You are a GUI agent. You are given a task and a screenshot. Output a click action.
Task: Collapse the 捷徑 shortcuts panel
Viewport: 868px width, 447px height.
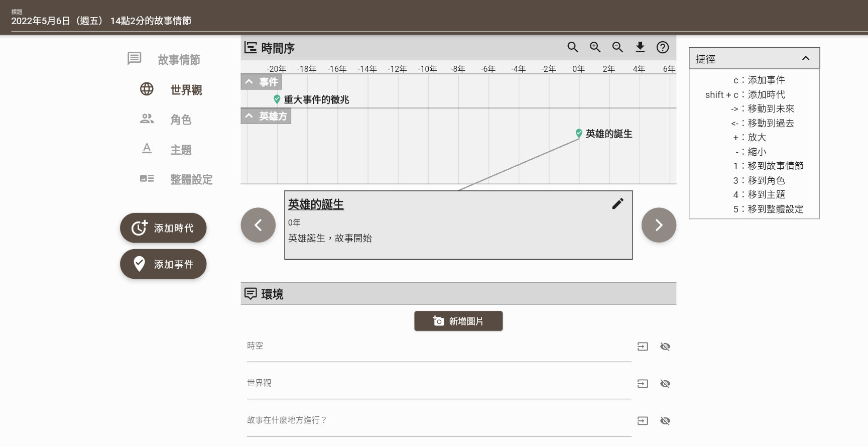(806, 58)
